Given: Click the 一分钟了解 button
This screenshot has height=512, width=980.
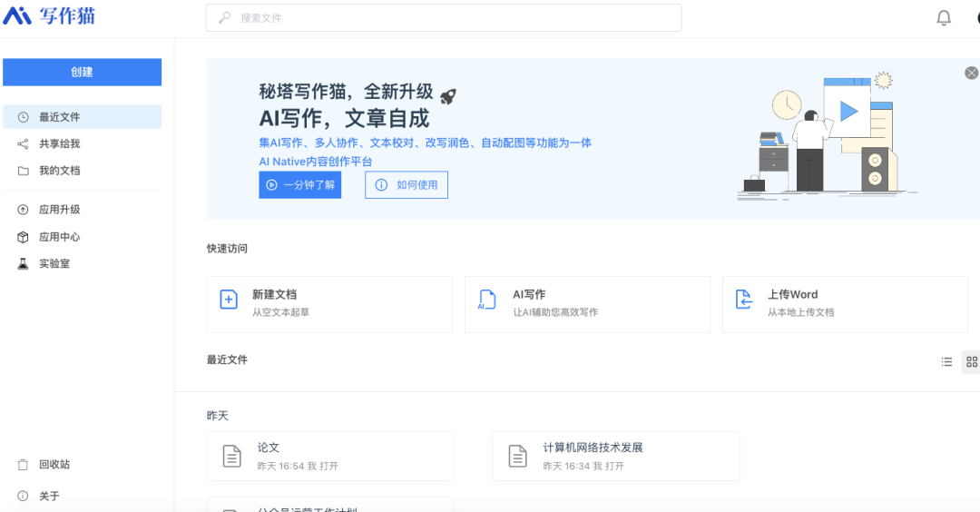Looking at the screenshot, I should tap(300, 185).
